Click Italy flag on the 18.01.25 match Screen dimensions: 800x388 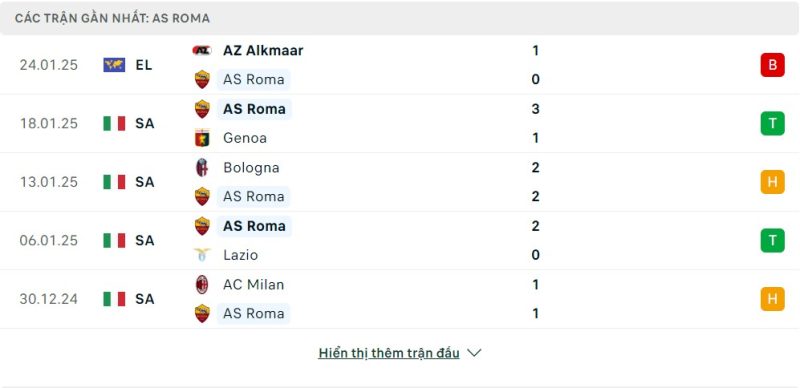click(114, 124)
